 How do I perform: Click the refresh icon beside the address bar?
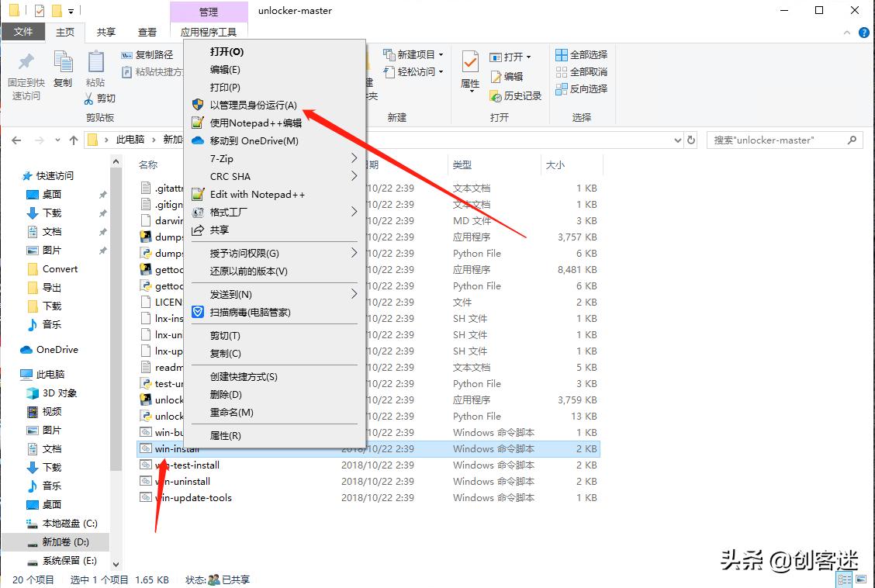click(690, 140)
